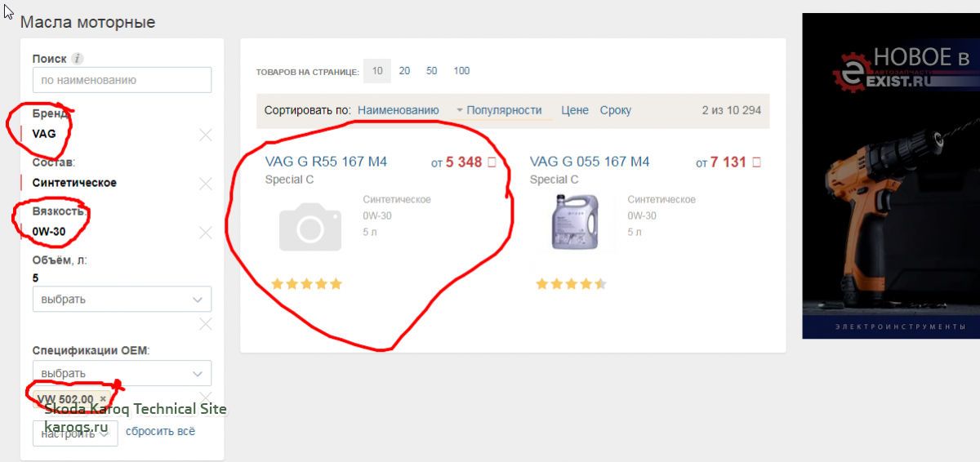Screen dimensions: 980x462
Task: Sort by Сроку
Action: click(x=616, y=110)
